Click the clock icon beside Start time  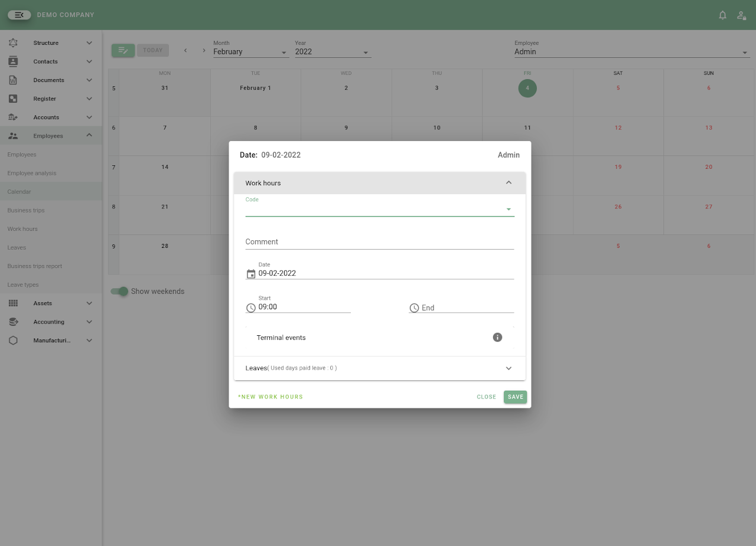(x=251, y=308)
